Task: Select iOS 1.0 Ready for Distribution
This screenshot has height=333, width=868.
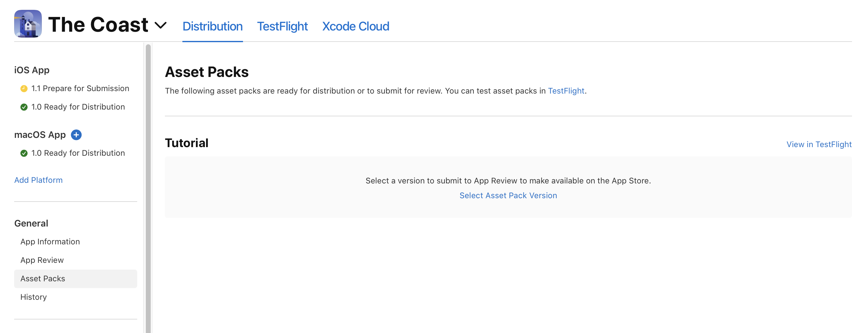Action: click(x=78, y=107)
